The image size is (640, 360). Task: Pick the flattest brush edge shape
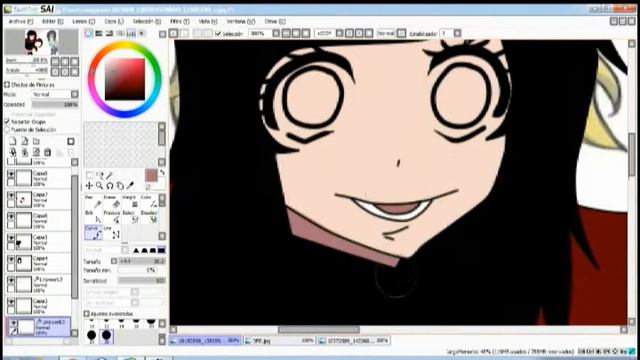click(x=162, y=250)
